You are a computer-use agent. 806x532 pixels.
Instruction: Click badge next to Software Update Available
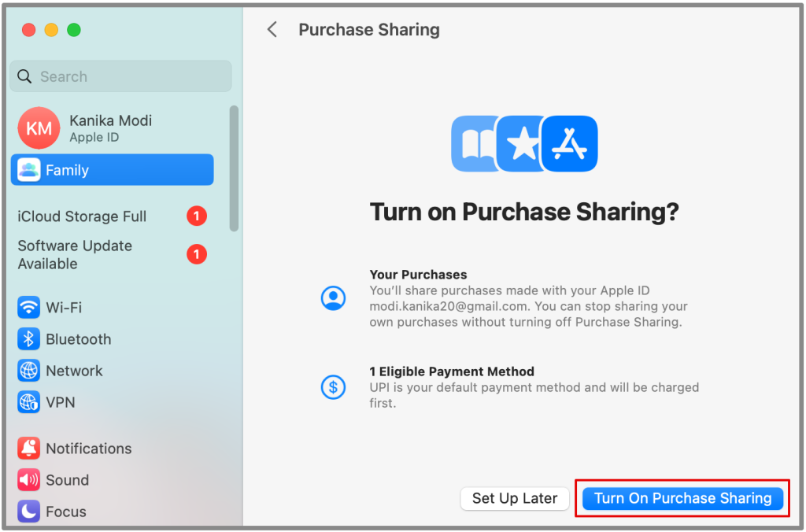tap(196, 254)
